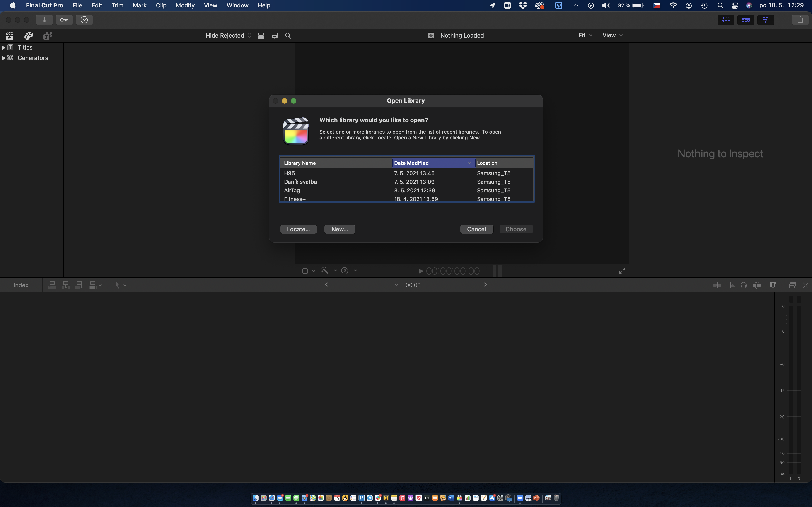Click the share export icon
Screen dimensions: 812x507
click(x=800, y=20)
